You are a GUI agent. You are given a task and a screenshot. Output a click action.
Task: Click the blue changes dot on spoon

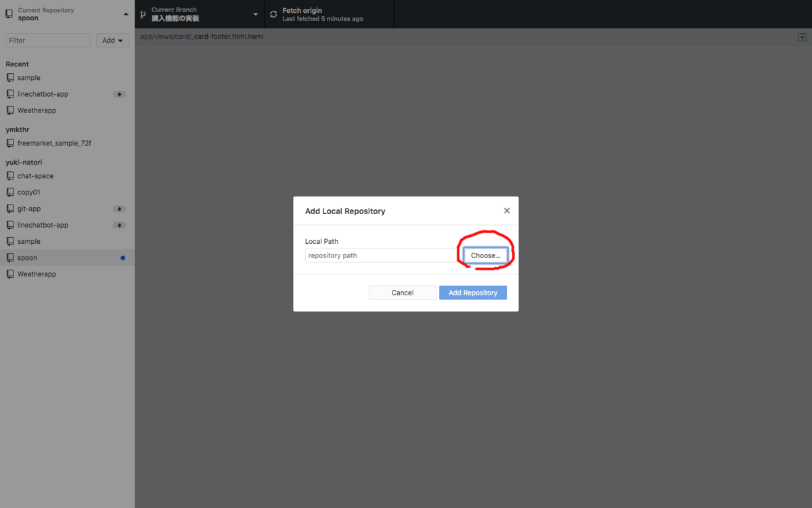pyautogui.click(x=122, y=258)
